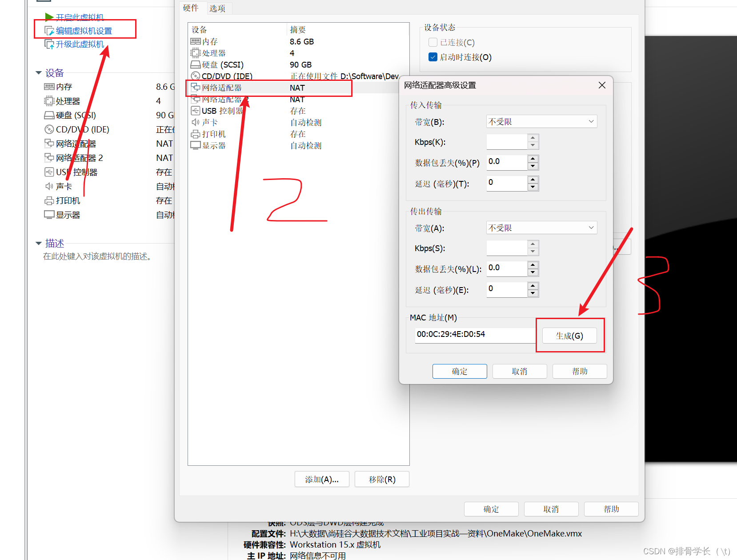This screenshot has height=560, width=737.
Task: Click the hard disk (SCSI) icon in left panel
Action: click(49, 115)
